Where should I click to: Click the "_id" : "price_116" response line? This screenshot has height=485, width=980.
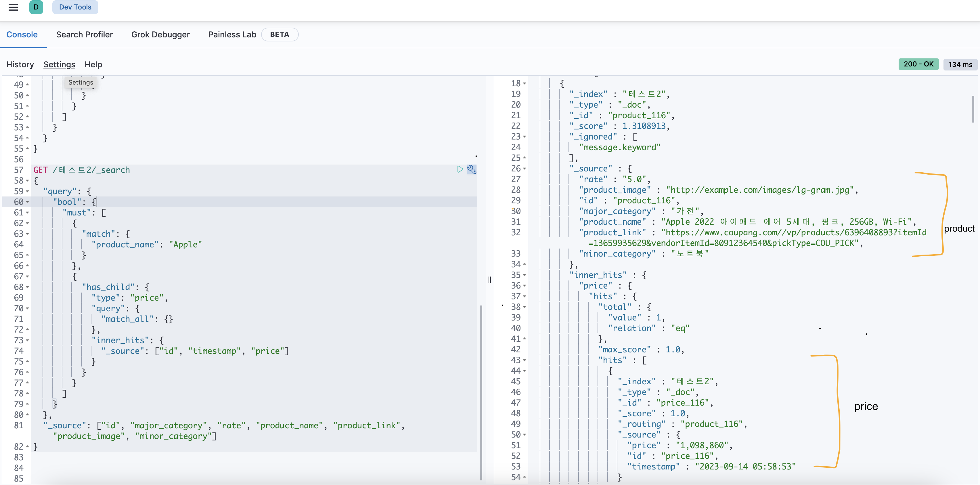coord(665,403)
